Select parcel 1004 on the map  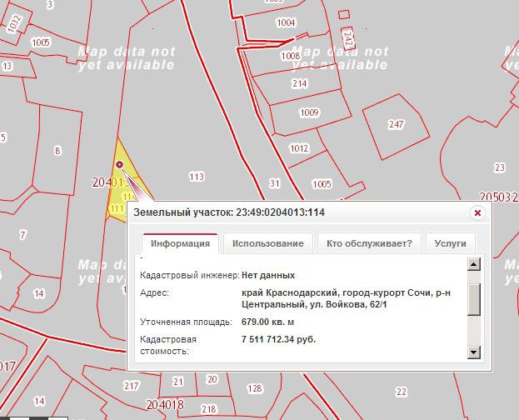(286, 22)
